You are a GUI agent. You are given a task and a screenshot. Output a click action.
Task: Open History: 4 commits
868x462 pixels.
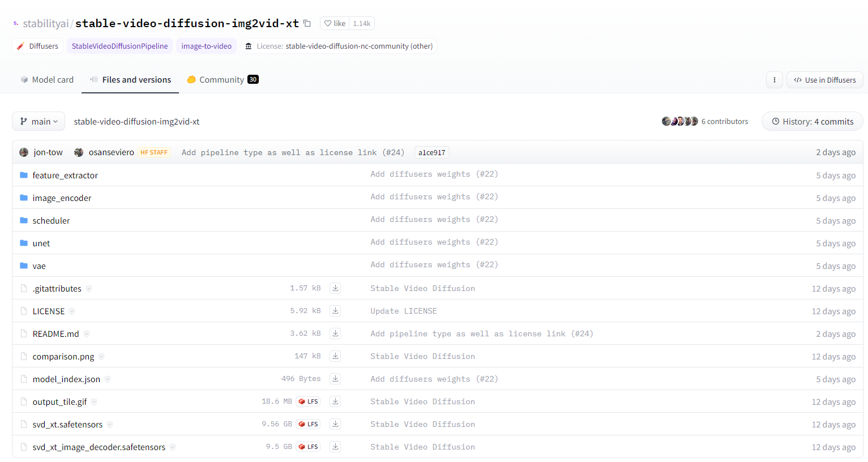813,121
